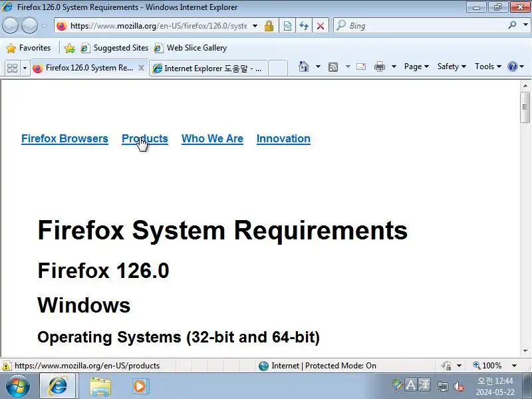This screenshot has width=532, height=399.
Task: Open the Favorites center
Action: tap(29, 48)
